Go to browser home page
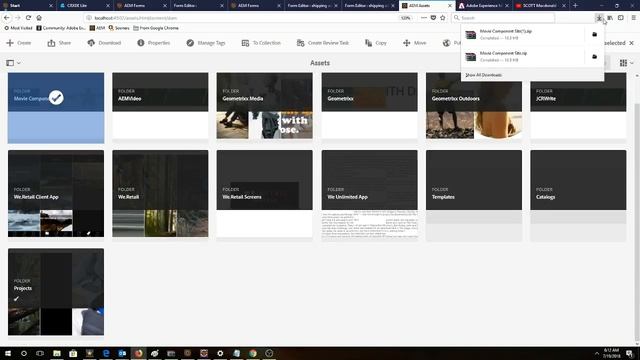 39,18
